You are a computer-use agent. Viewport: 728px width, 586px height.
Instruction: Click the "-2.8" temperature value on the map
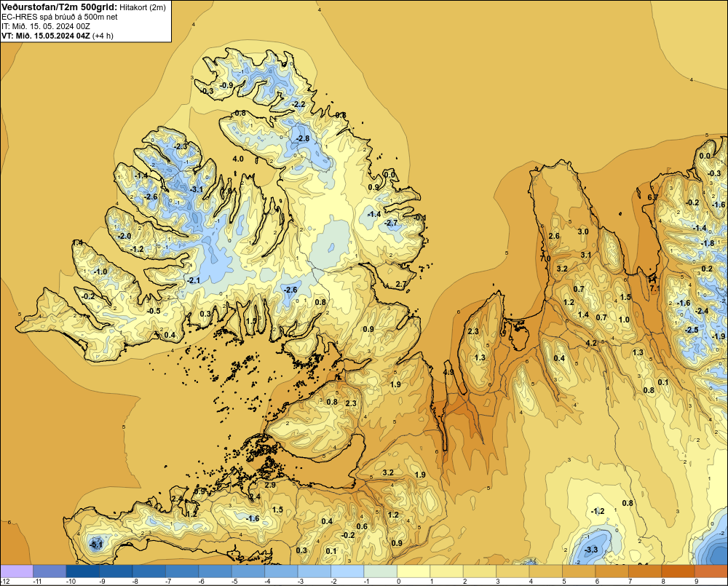[303, 139]
